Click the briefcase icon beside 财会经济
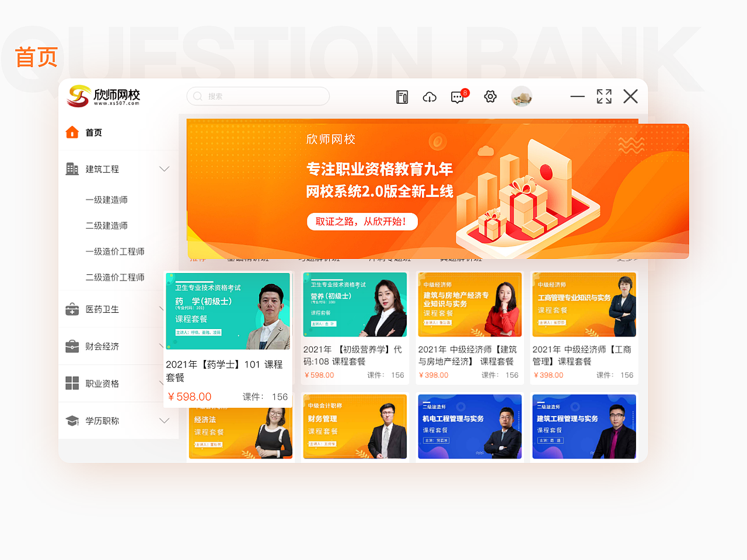The width and height of the screenshot is (747, 560). pos(72,346)
